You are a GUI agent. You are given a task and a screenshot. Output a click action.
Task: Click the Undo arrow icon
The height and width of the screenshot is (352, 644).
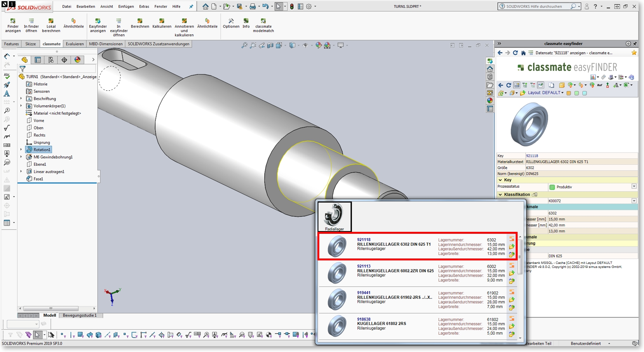click(x=265, y=7)
